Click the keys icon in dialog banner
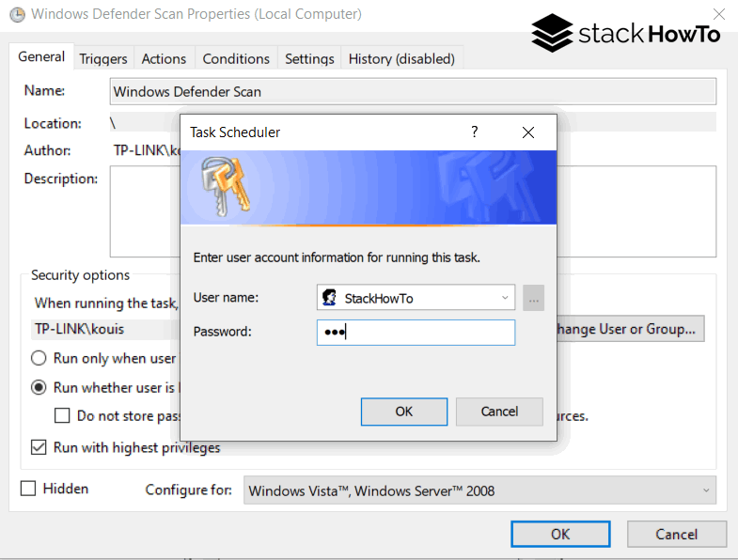This screenshot has width=738, height=560. pyautogui.click(x=226, y=186)
